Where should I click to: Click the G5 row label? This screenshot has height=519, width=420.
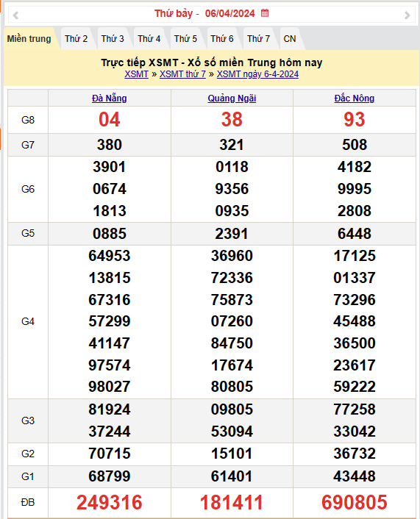pyautogui.click(x=28, y=233)
